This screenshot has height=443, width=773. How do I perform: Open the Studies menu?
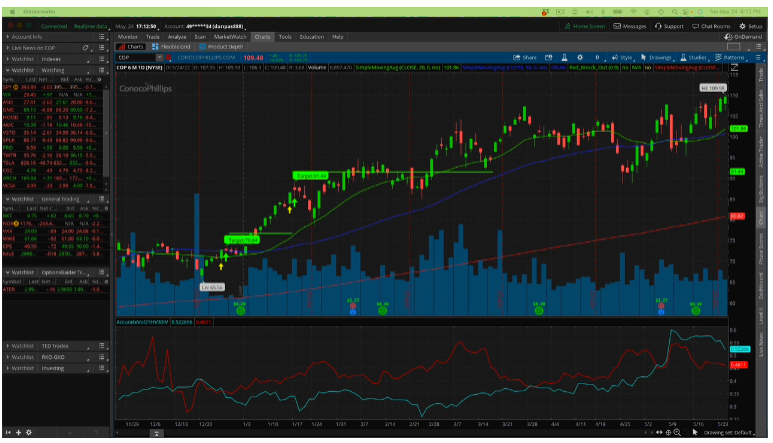point(694,58)
